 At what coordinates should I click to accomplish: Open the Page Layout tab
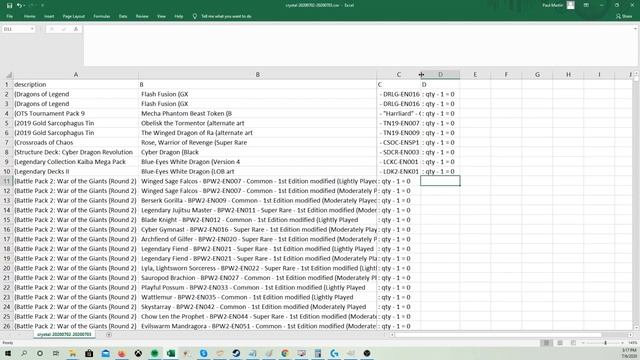click(x=73, y=16)
